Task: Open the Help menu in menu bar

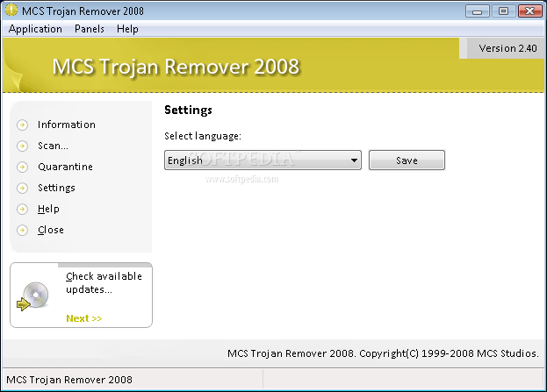Action: [127, 29]
